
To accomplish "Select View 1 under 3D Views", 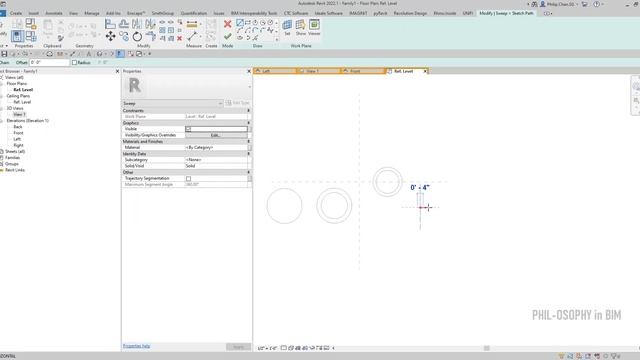I will [x=19, y=115].
